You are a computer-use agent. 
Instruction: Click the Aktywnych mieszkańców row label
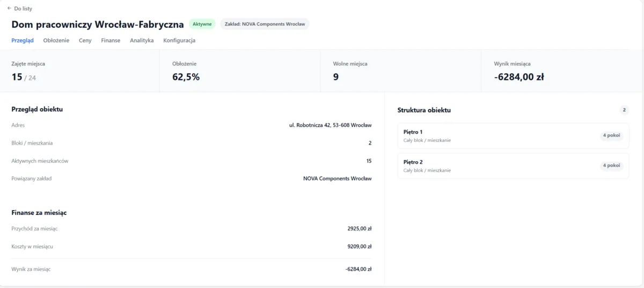[40, 161]
